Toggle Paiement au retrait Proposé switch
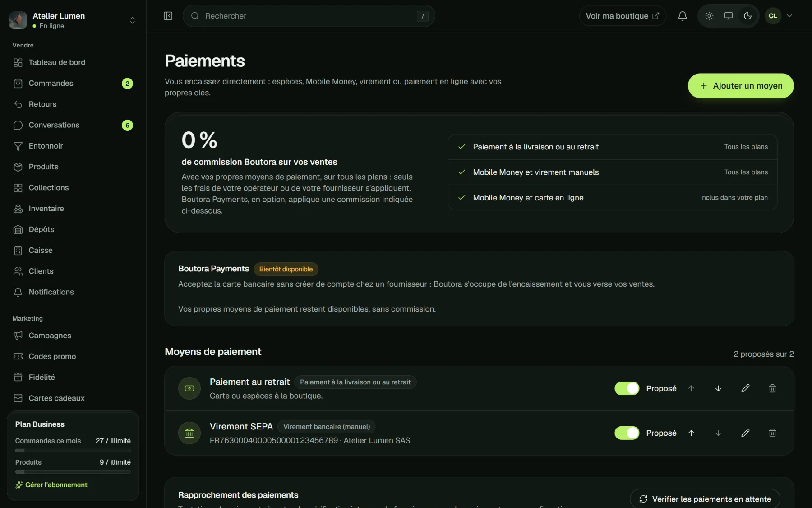The height and width of the screenshot is (508, 812). point(627,388)
